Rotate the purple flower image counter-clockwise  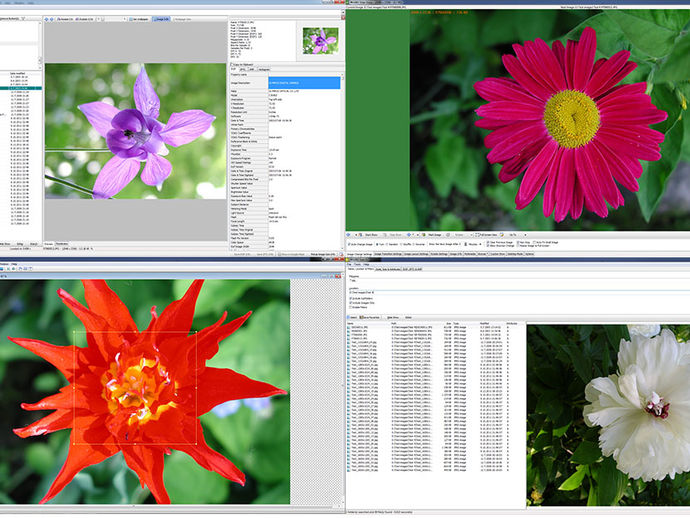(x=65, y=19)
